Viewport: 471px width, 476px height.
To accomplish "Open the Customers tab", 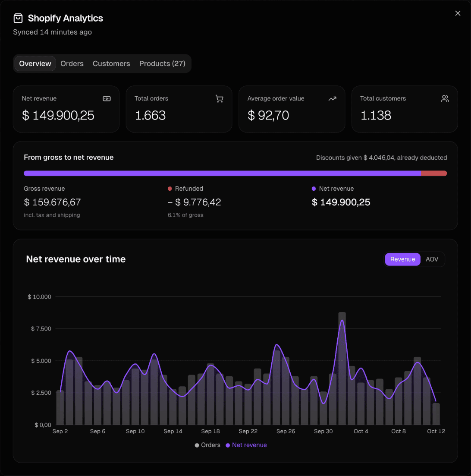I will coord(111,63).
